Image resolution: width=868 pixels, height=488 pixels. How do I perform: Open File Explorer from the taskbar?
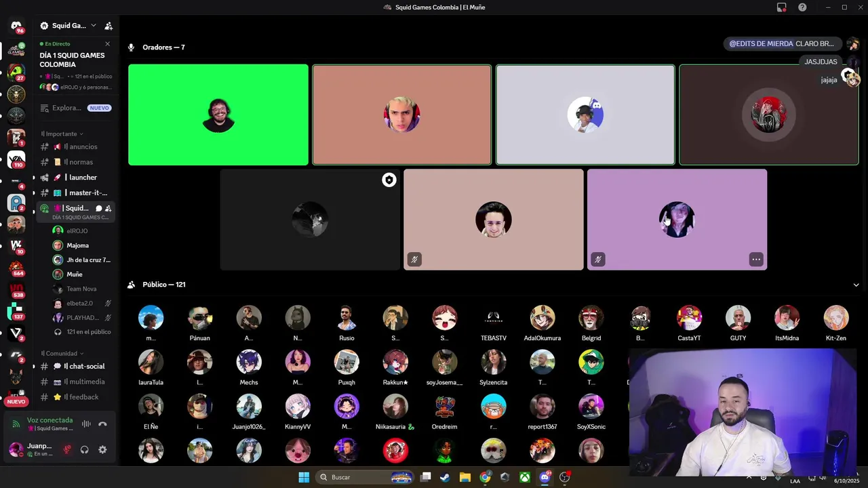465,477
